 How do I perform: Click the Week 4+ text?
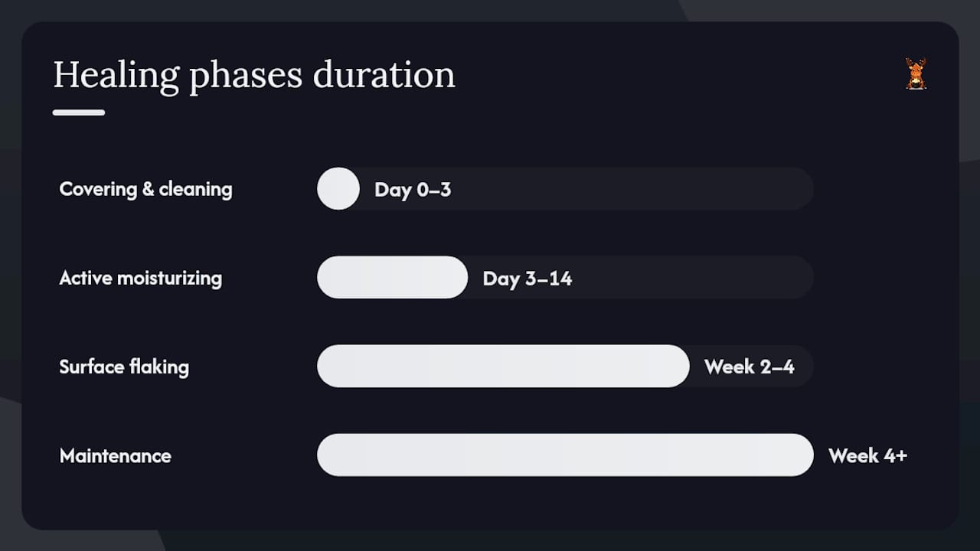(867, 456)
